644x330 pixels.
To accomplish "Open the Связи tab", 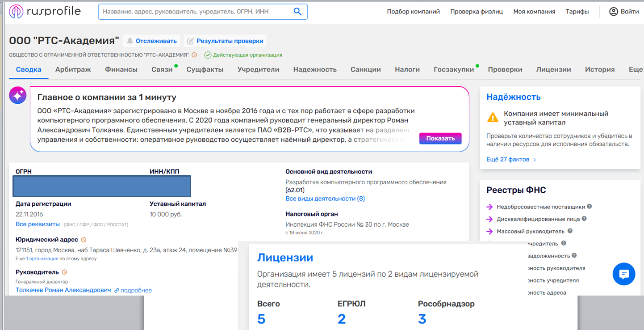I will pos(162,69).
